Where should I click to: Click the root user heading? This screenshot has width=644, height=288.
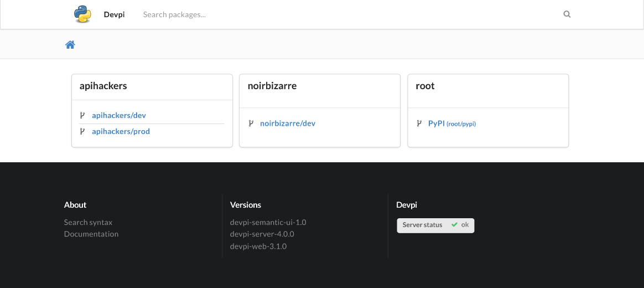tap(425, 86)
